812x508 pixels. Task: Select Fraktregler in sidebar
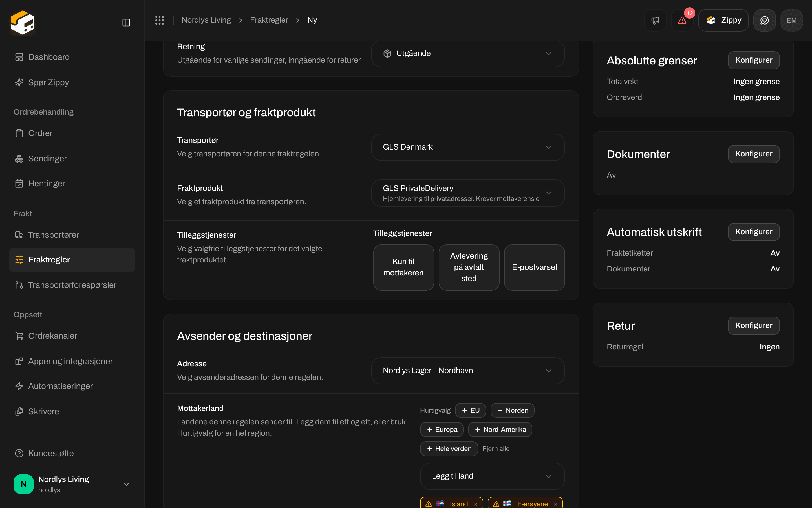click(x=72, y=260)
